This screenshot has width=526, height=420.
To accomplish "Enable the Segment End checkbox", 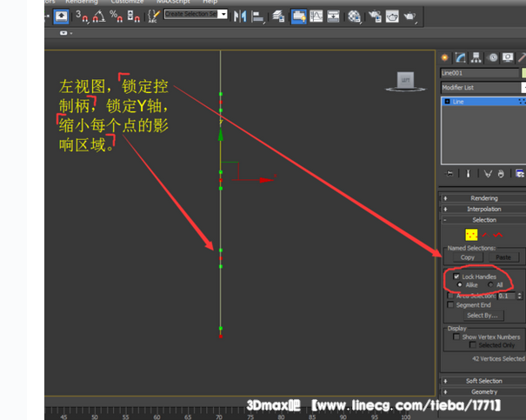I will 450,305.
